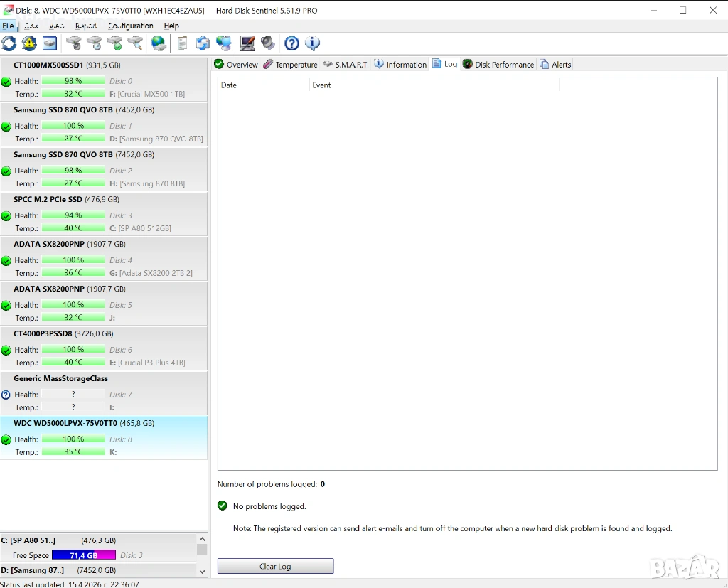This screenshot has width=728, height=588.
Task: Select the Generic MassStorageClass disk entry
Action: pyautogui.click(x=104, y=393)
